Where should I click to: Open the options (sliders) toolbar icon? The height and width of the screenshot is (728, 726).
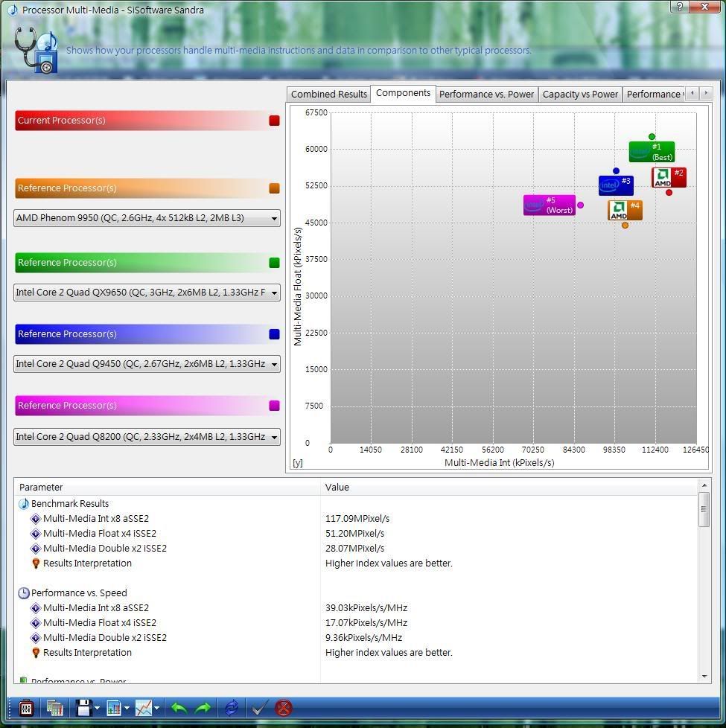26,708
